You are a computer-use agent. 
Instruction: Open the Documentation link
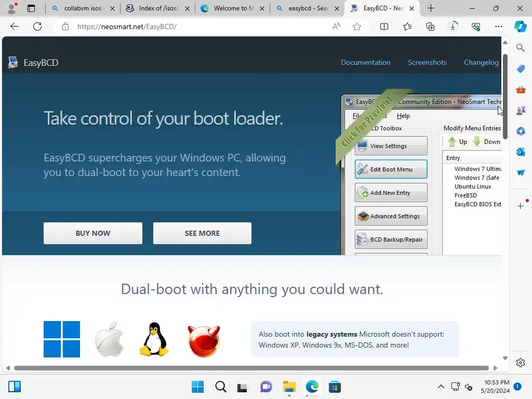365,62
